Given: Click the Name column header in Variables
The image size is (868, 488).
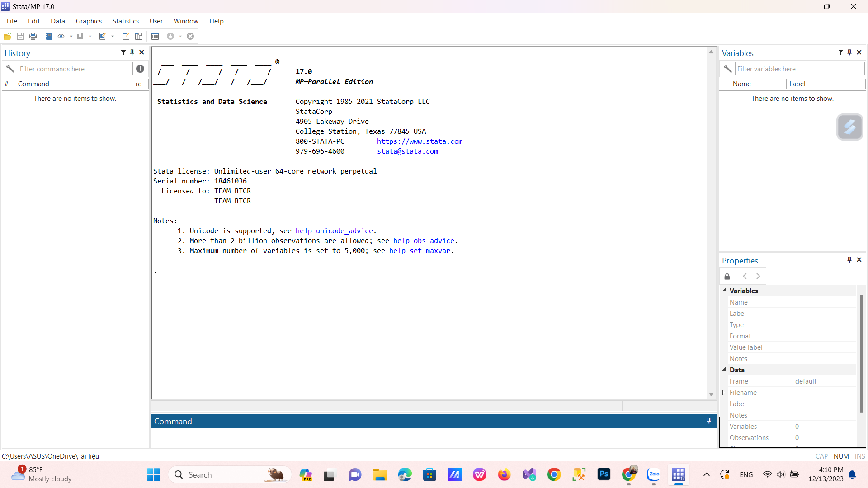Looking at the screenshot, I should coord(758,84).
